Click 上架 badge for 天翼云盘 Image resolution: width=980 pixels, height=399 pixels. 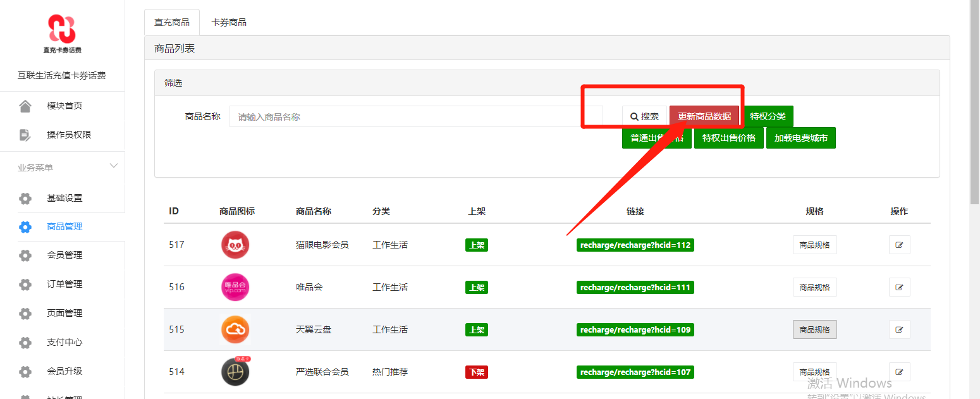pyautogui.click(x=477, y=330)
